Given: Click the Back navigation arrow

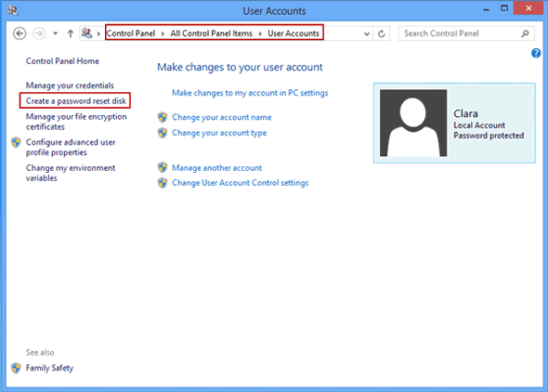Looking at the screenshot, I should 20,33.
